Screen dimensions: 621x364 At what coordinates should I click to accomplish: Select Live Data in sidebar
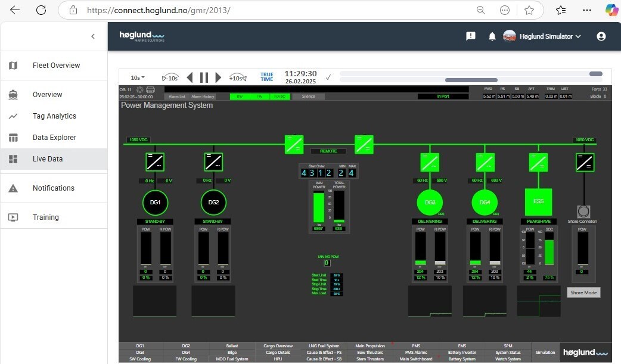pos(54,159)
